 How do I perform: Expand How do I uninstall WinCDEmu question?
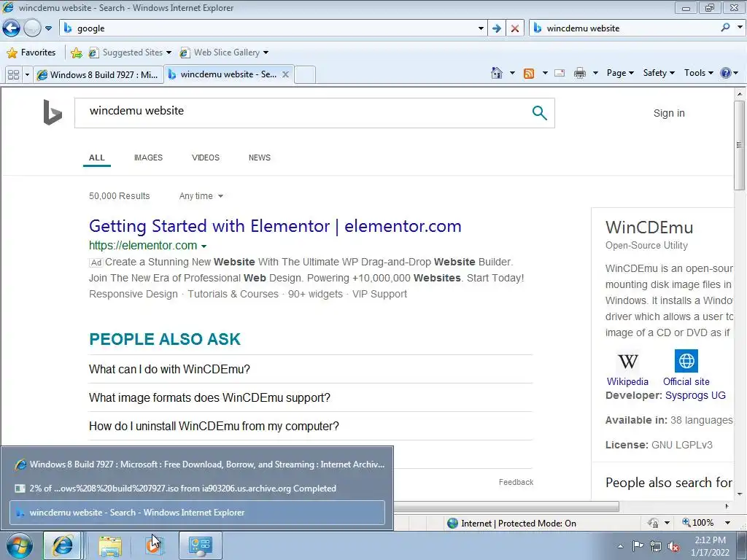(x=310, y=426)
